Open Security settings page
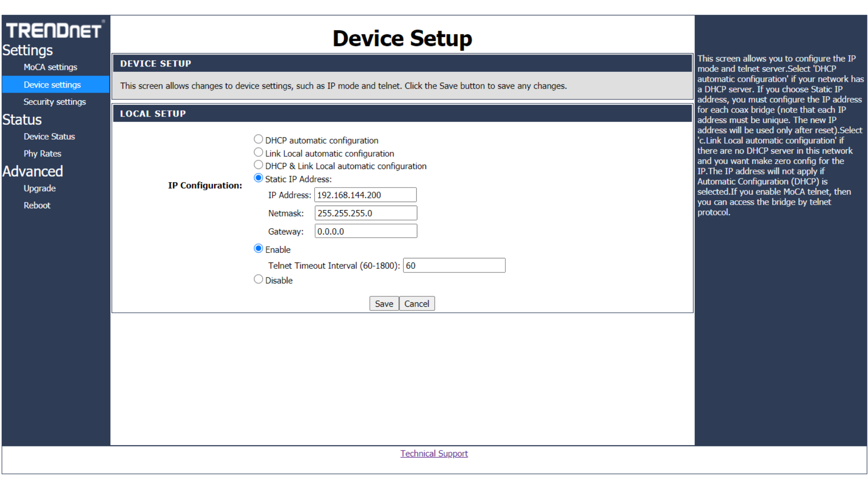The width and height of the screenshot is (868, 488). click(x=54, y=102)
